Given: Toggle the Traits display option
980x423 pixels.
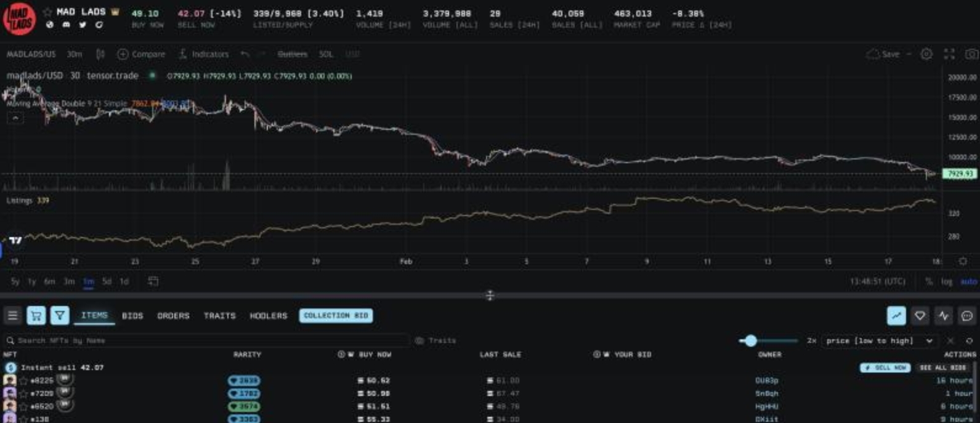Looking at the screenshot, I should click(x=436, y=340).
